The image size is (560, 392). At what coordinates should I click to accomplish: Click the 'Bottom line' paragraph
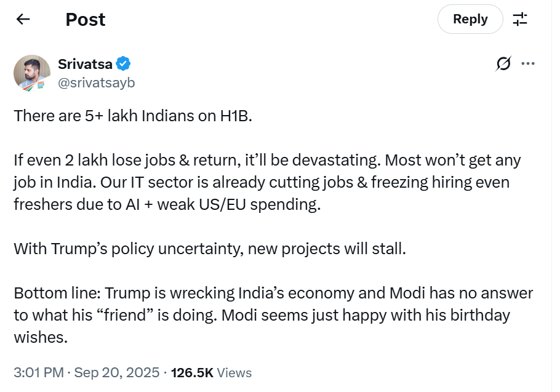point(271,315)
